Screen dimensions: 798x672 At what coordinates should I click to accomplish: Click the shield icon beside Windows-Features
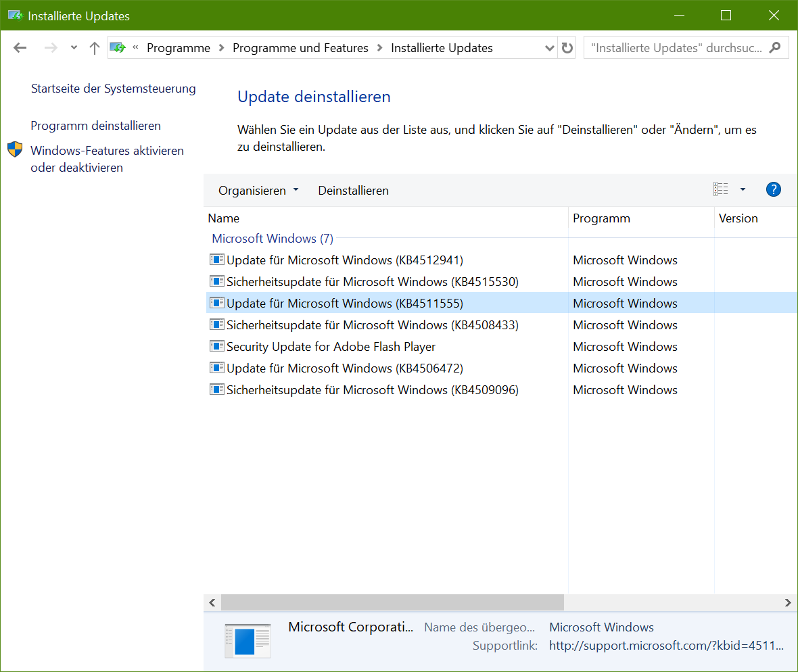coord(16,149)
